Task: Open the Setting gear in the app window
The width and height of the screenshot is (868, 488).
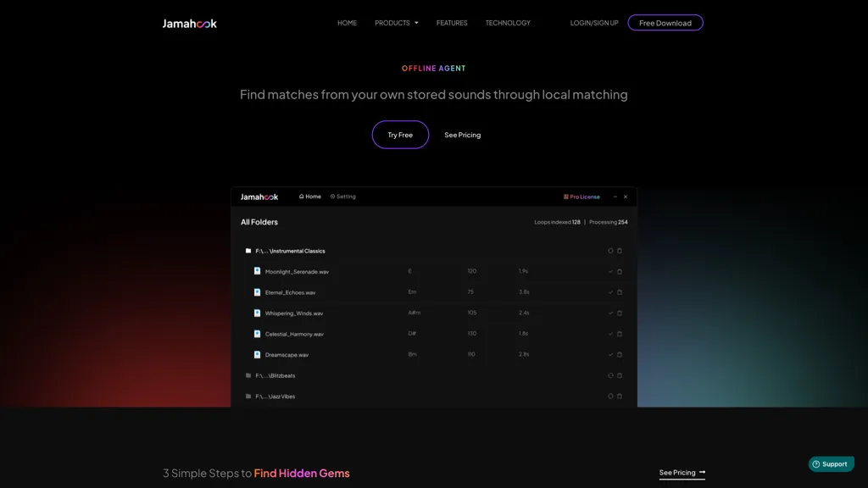Action: pos(343,196)
